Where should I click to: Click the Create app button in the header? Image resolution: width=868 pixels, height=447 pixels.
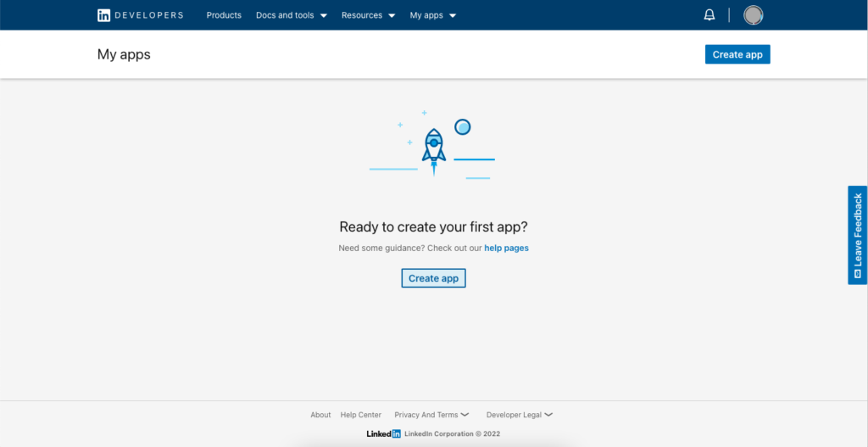737,54
